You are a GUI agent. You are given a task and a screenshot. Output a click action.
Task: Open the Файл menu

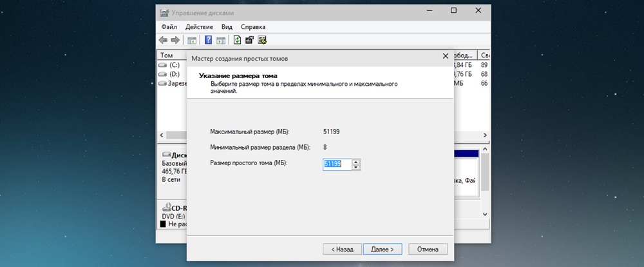[169, 27]
